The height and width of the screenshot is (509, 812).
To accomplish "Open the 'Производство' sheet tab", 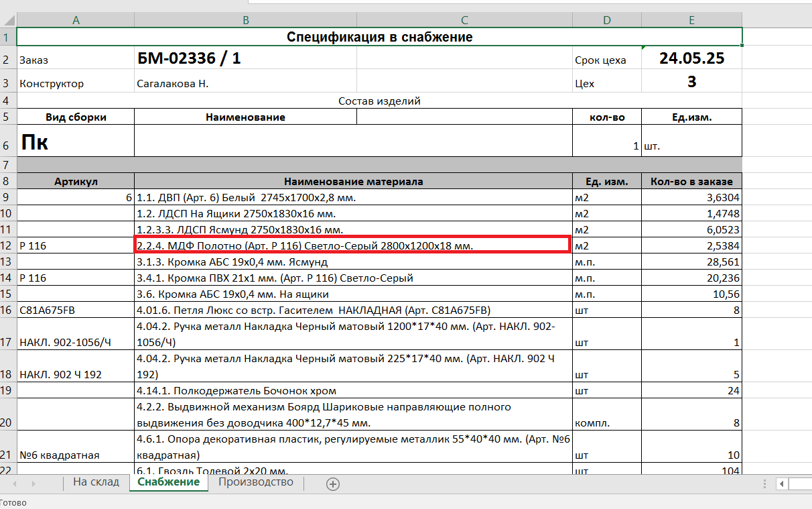I will (x=255, y=482).
